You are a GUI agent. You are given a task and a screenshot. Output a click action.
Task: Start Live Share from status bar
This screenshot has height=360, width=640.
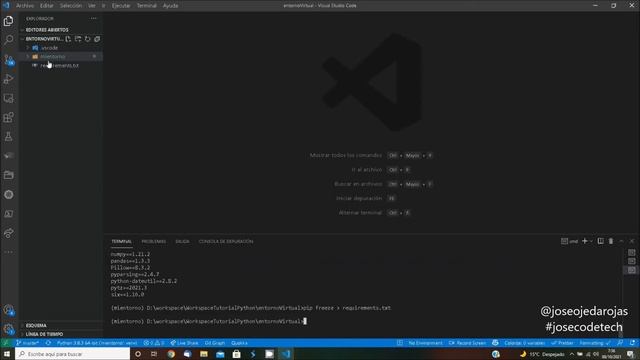[x=184, y=343]
